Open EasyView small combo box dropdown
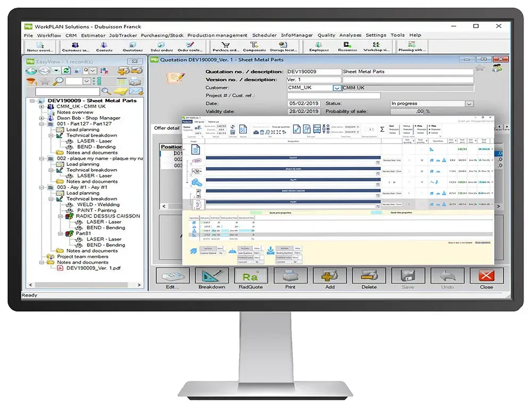This screenshot has height=408, width=532. [87, 81]
